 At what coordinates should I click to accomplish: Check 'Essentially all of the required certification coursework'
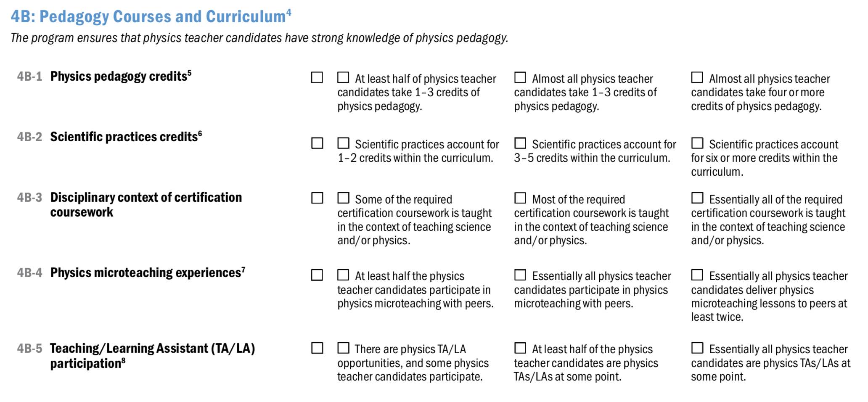[697, 198]
